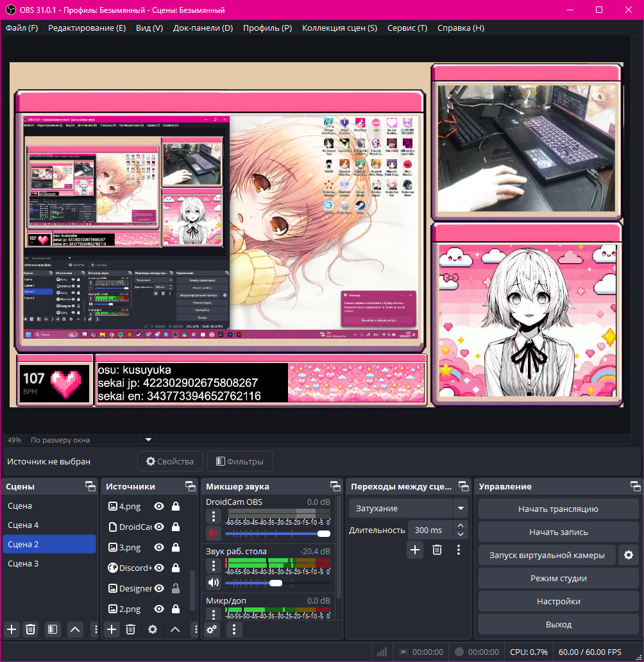Screen dimensions: 644x662
Task: Adjust the DroidCam OBS volume slider
Action: tap(278, 534)
